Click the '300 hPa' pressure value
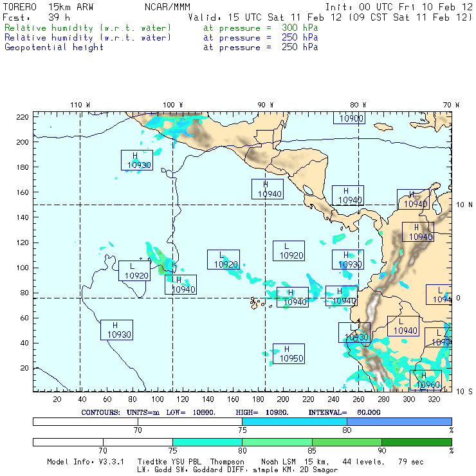The height and width of the screenshot is (476, 476). [300, 28]
